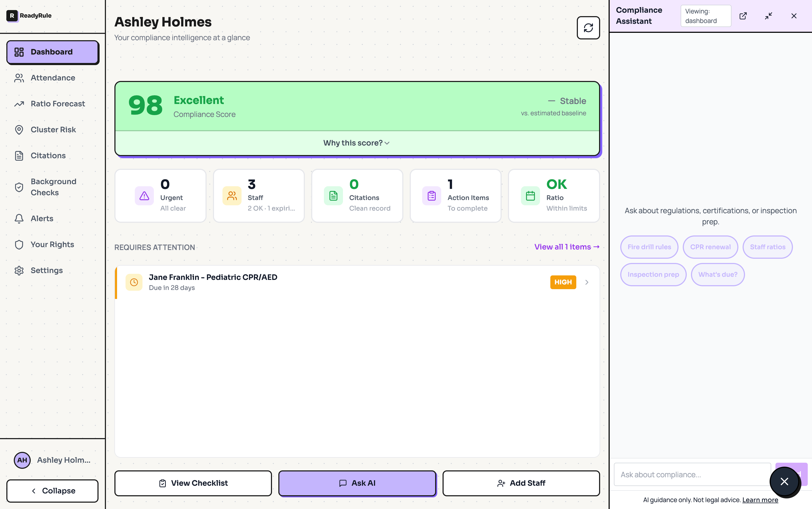This screenshot has height=509, width=812.
Task: Collapse the sidebar navigation
Action: [52, 490]
